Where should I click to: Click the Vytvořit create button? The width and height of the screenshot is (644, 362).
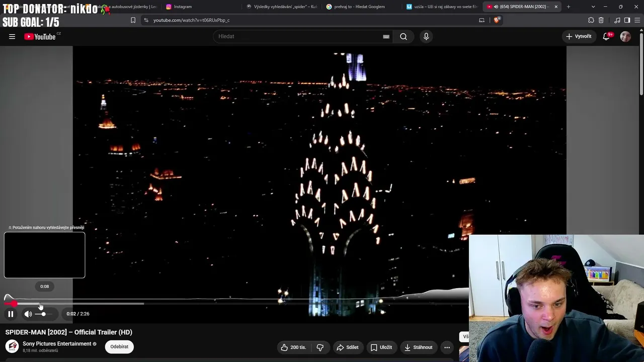(x=579, y=36)
